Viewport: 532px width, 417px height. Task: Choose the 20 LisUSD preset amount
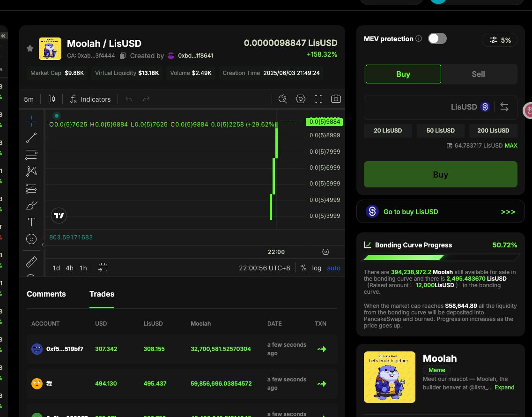pos(388,131)
